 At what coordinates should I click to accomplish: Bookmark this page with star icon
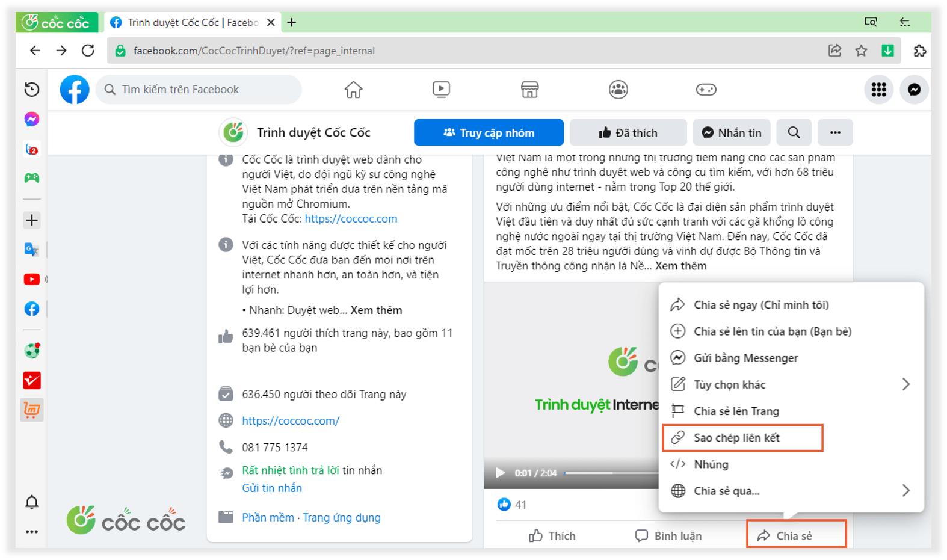(x=861, y=51)
